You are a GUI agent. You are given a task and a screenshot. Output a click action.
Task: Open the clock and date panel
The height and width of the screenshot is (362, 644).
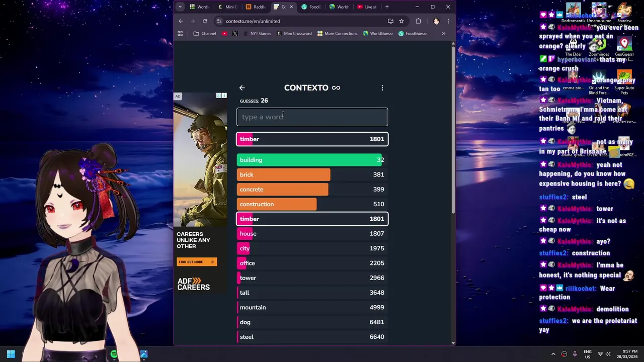(x=626, y=354)
